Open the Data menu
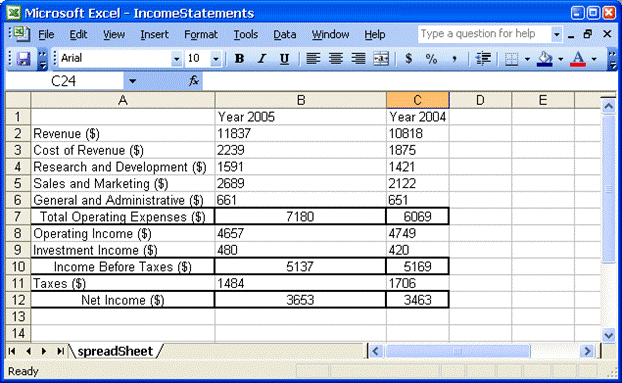Viewport: 622px width, 383px height. coord(284,34)
